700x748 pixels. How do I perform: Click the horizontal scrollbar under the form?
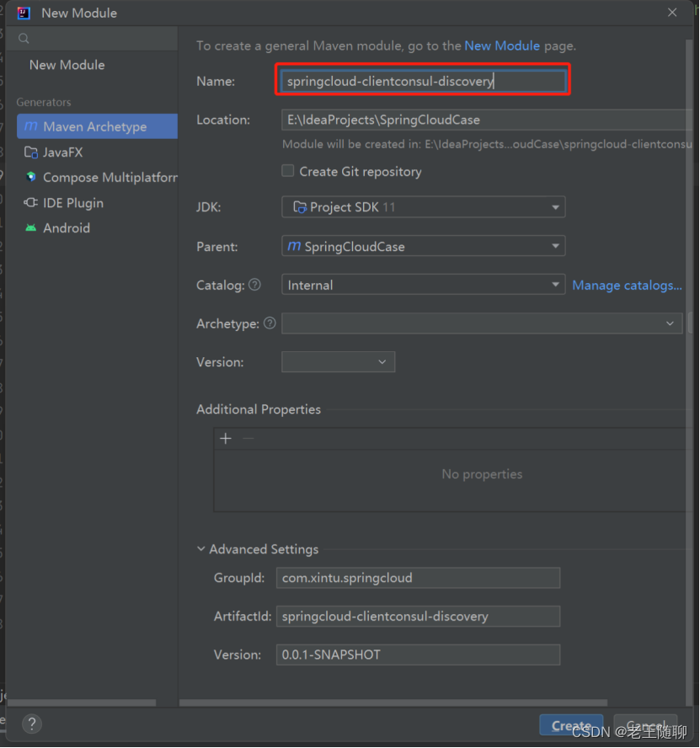coord(393,703)
